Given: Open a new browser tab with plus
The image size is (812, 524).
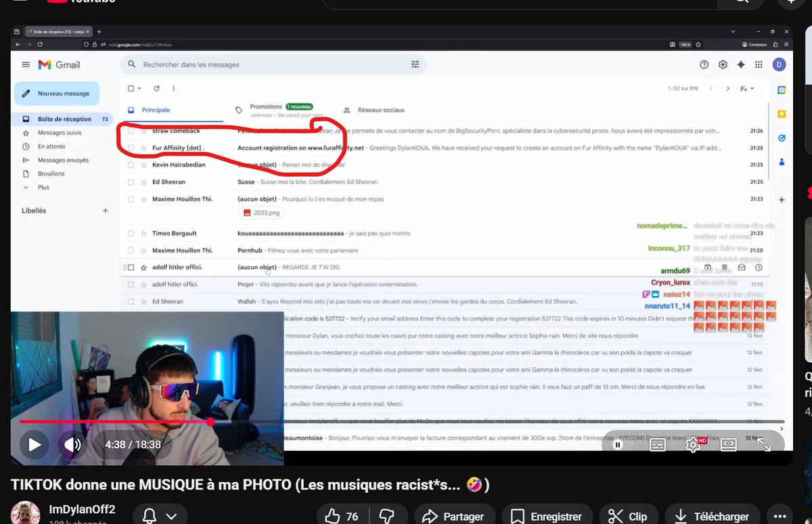Looking at the screenshot, I should (99, 32).
